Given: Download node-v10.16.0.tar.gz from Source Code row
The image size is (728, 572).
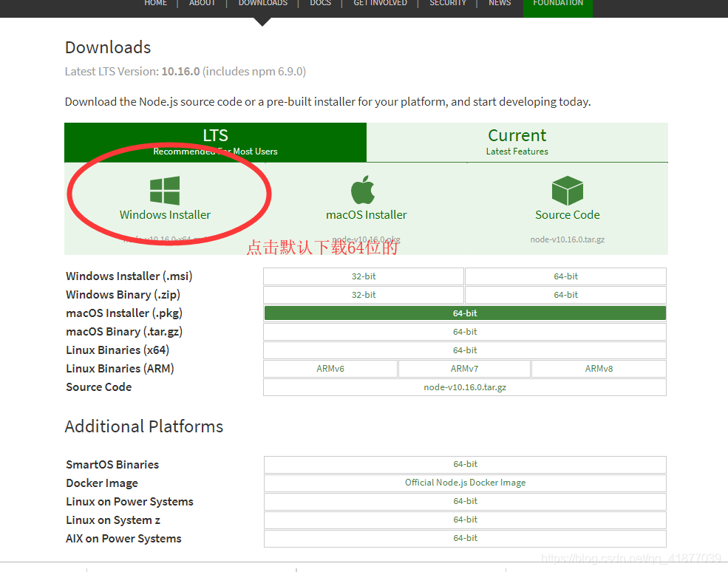Looking at the screenshot, I should point(465,387).
